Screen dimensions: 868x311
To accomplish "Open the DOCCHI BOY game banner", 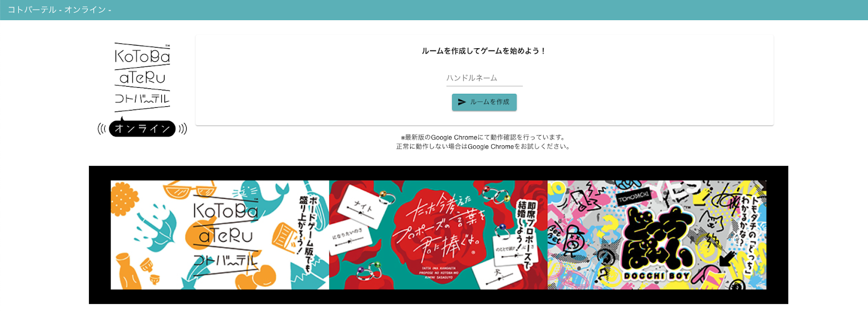I will tap(657, 235).
